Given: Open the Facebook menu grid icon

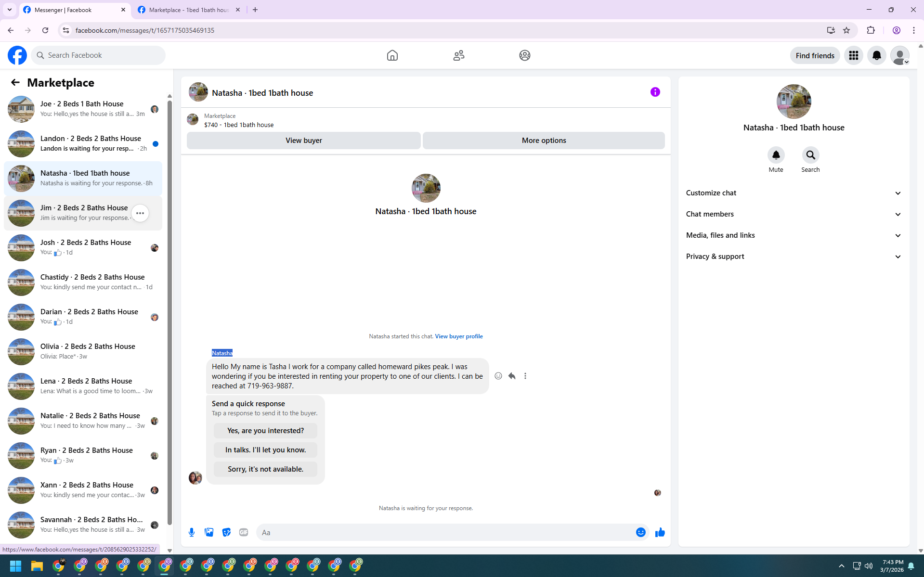Looking at the screenshot, I should coord(854,55).
